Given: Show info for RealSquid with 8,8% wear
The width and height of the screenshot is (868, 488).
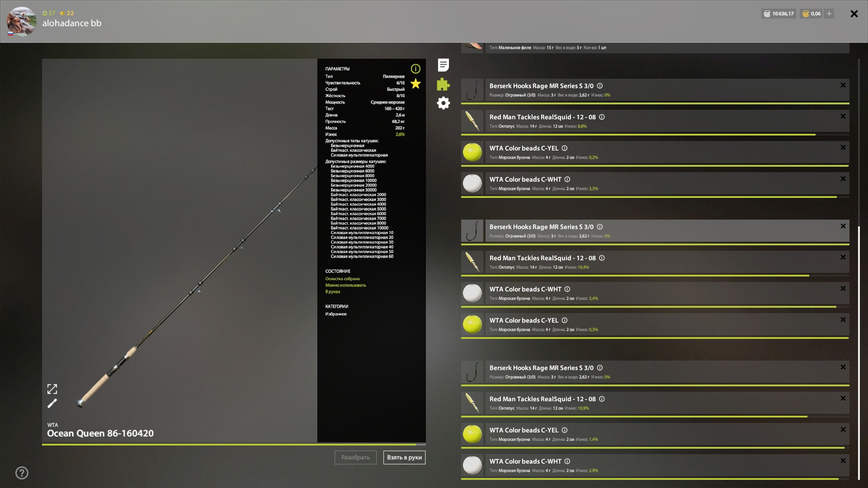Looking at the screenshot, I should tap(602, 117).
